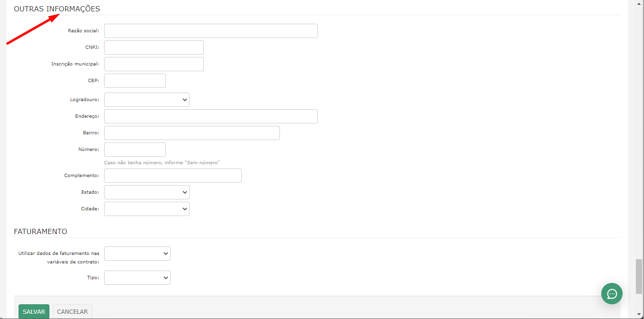Open the Logradouro dropdown
This screenshot has width=644, height=319.
(x=146, y=100)
